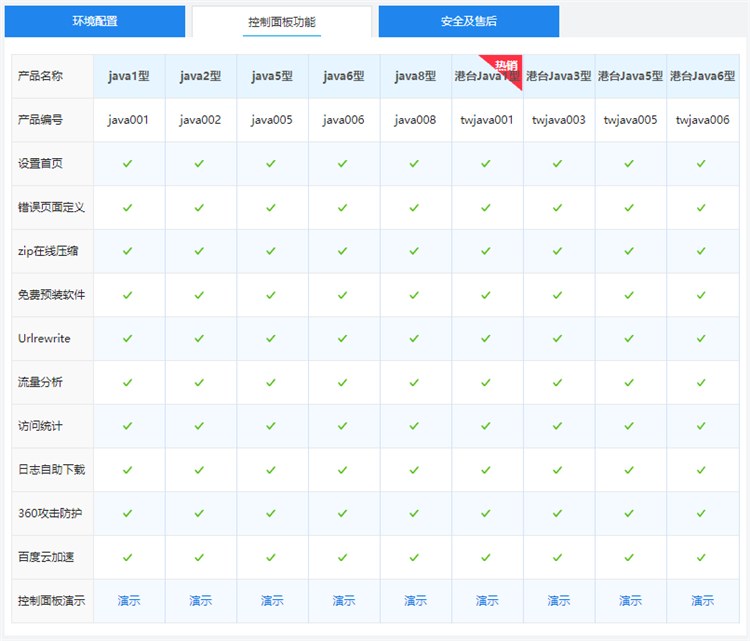Open 演示 link under 港台Java1型 column
The image size is (750, 641).
pyautogui.click(x=487, y=601)
